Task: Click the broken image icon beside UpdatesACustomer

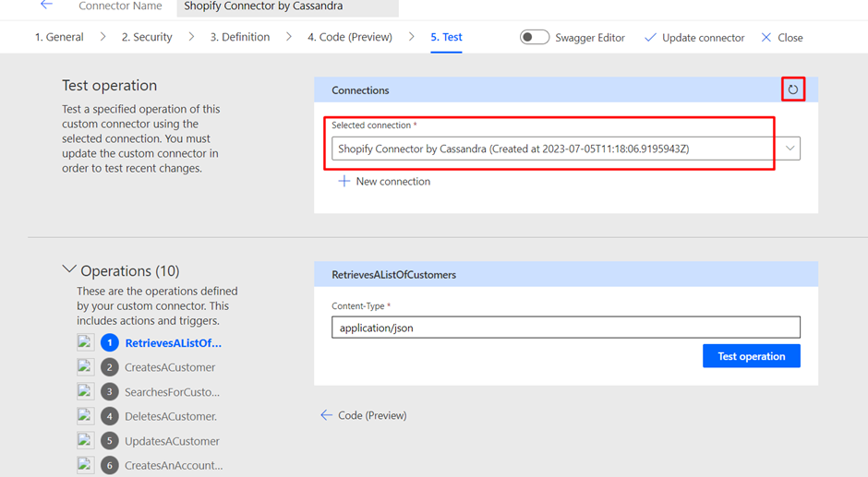Action: [x=85, y=440]
